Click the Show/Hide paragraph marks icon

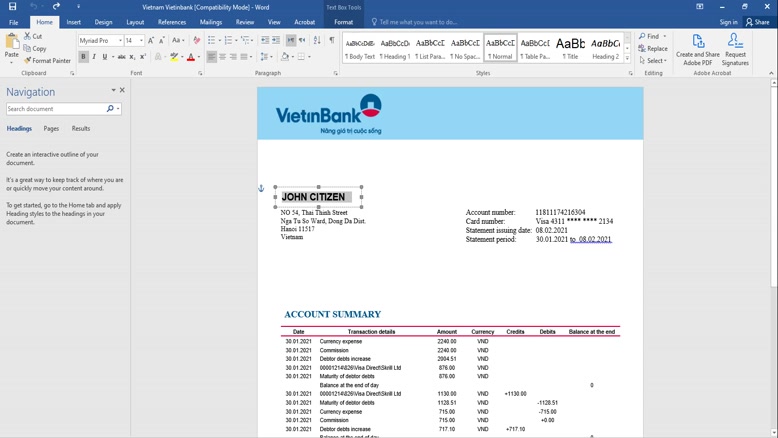331,41
